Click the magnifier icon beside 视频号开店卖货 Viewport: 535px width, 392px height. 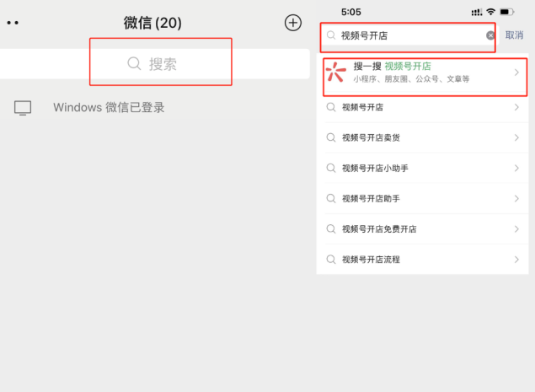331,137
